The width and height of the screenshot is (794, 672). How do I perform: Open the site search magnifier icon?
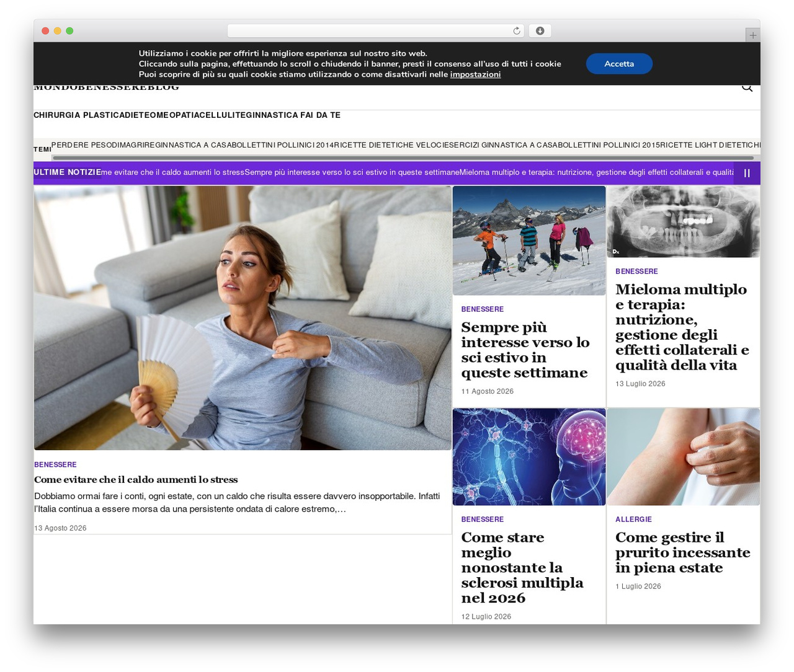tap(747, 87)
